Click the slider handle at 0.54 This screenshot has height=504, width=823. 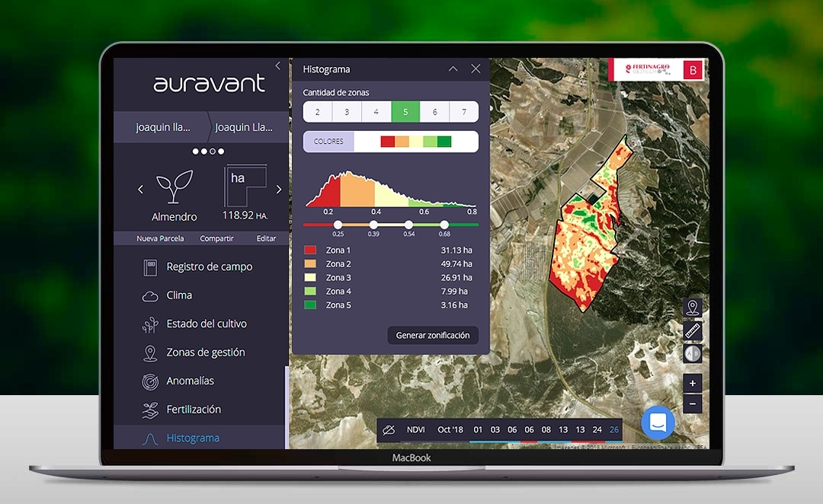click(408, 225)
